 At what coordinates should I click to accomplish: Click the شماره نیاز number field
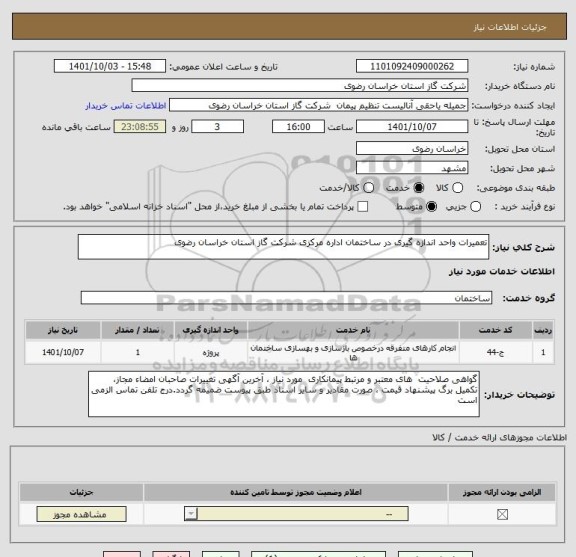[412, 66]
